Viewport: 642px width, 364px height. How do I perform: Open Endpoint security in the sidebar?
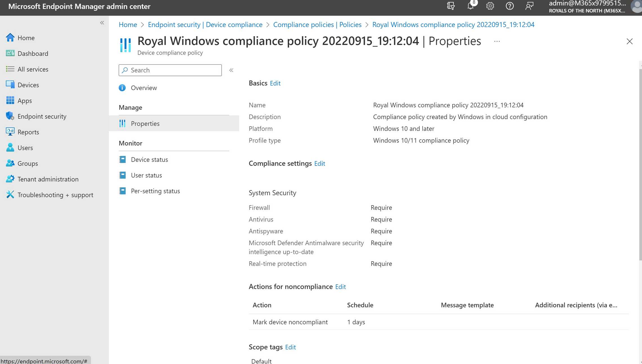coord(42,116)
